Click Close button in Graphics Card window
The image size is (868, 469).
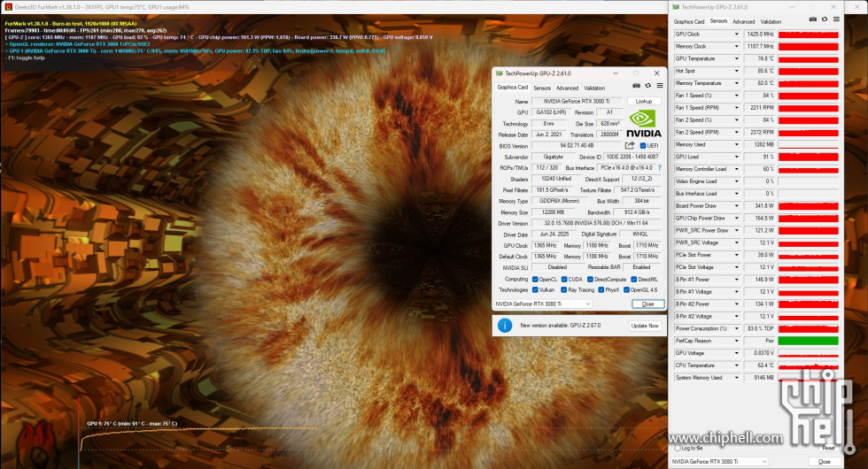click(647, 304)
